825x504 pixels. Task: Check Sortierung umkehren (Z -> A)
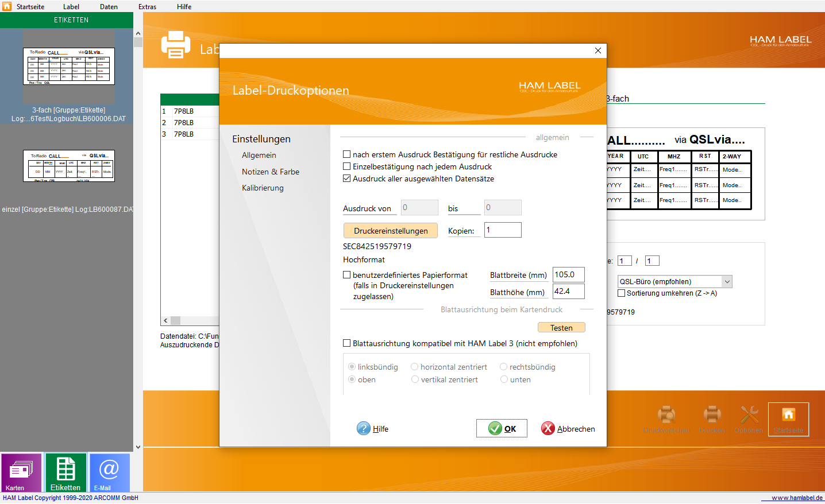[621, 293]
